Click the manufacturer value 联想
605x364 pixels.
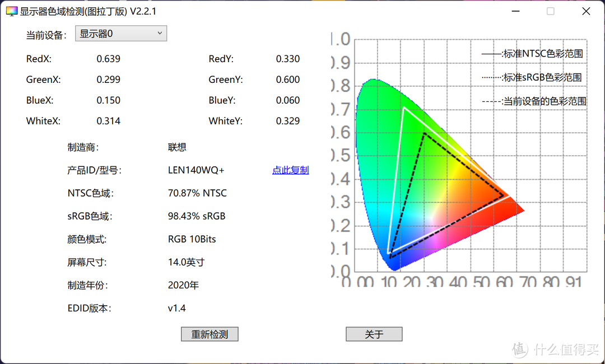pos(177,147)
